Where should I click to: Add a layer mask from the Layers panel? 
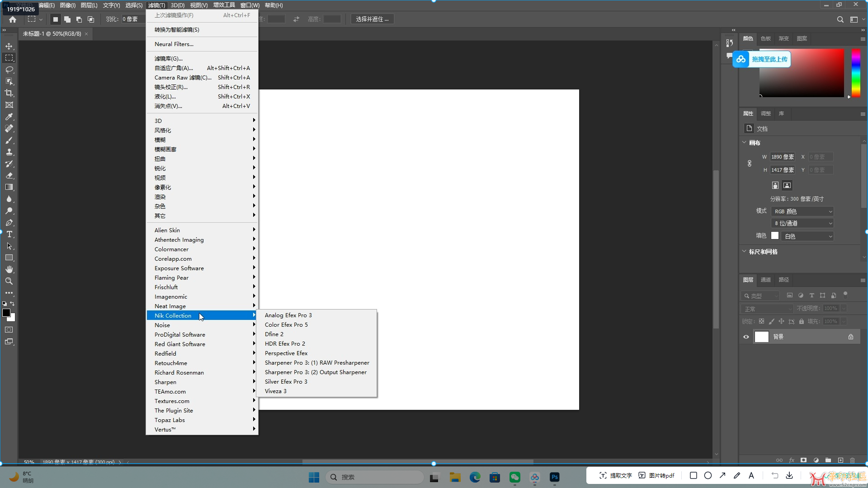point(803,460)
